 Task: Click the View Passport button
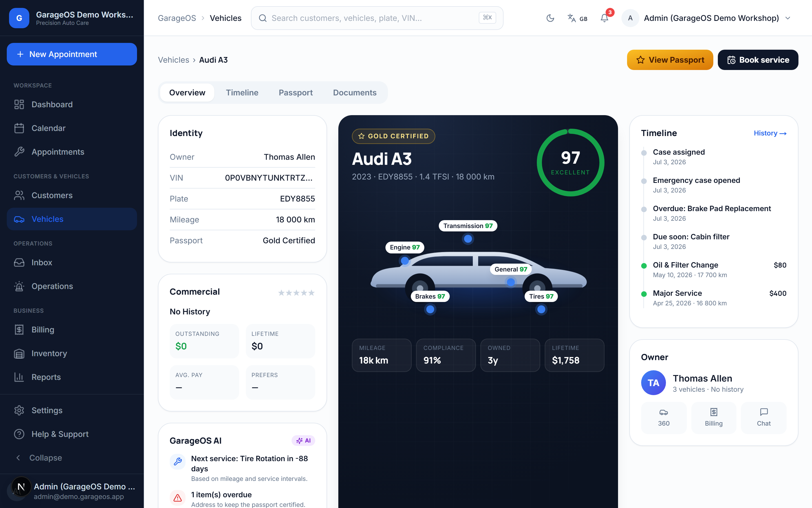pyautogui.click(x=670, y=60)
